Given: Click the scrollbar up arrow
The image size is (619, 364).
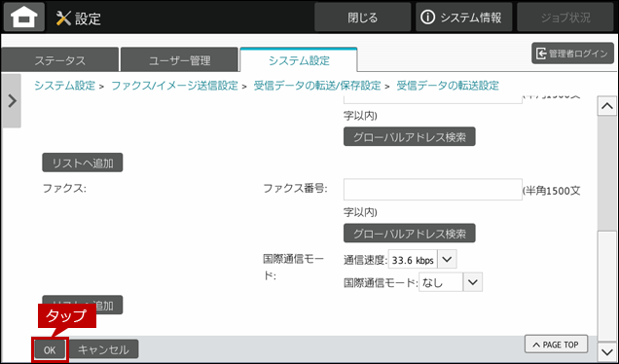Looking at the screenshot, I should pyautogui.click(x=606, y=106).
